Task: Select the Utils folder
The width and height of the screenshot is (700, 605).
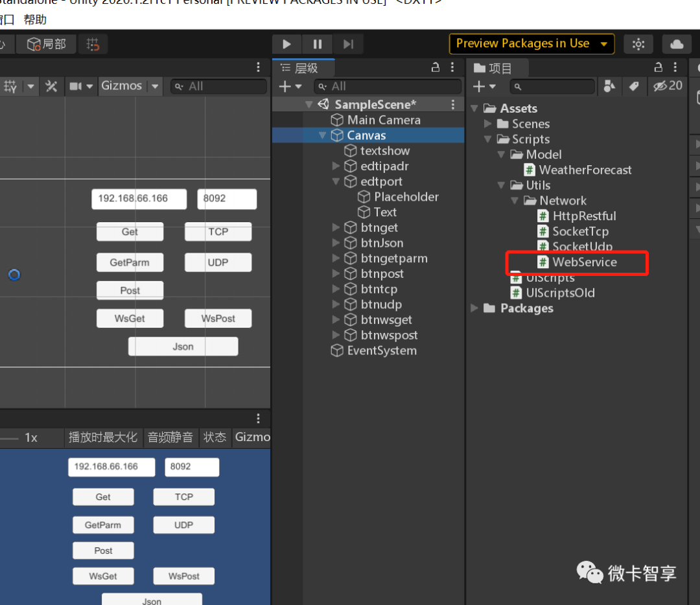Action: [530, 185]
